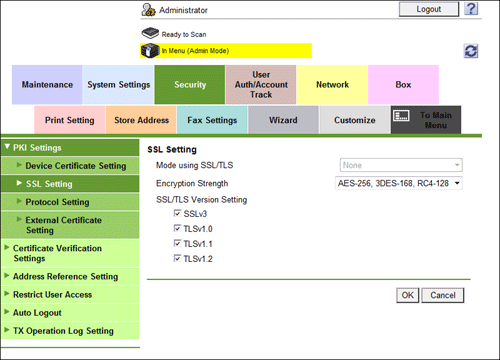Collapse the PKI Settings arrow
This screenshot has height=360, width=500.
point(7,147)
